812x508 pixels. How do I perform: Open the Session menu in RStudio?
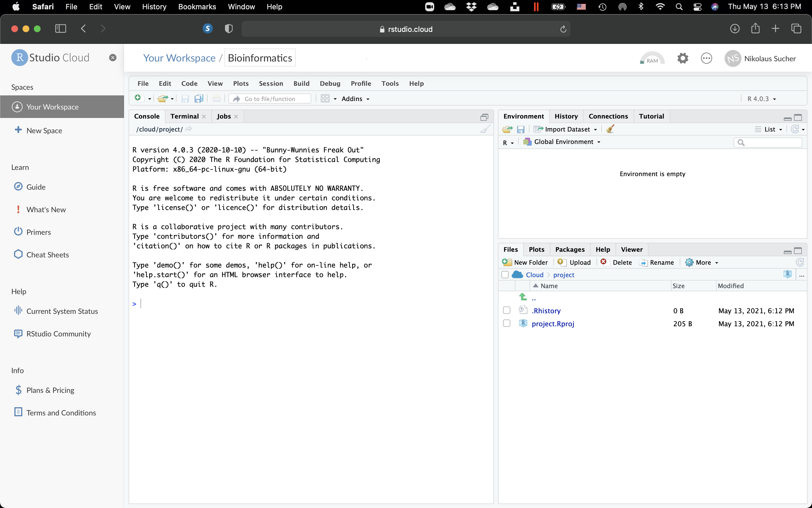(271, 83)
